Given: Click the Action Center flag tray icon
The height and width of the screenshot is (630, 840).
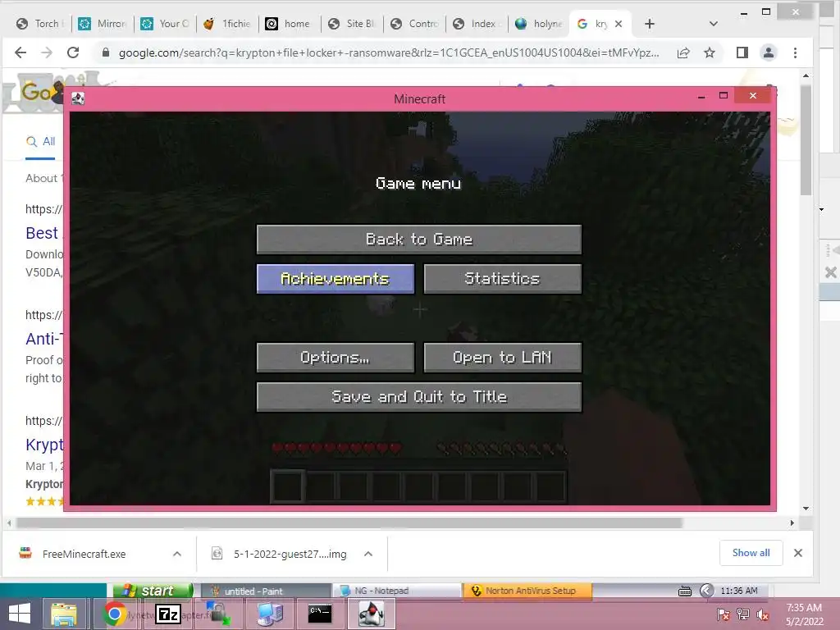Looking at the screenshot, I should point(724,614).
